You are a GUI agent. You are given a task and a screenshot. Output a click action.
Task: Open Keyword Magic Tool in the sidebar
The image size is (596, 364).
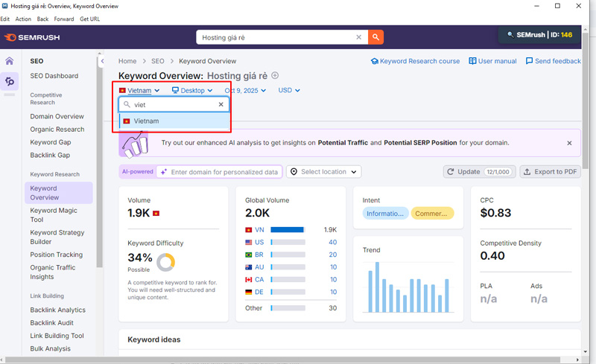[53, 215]
